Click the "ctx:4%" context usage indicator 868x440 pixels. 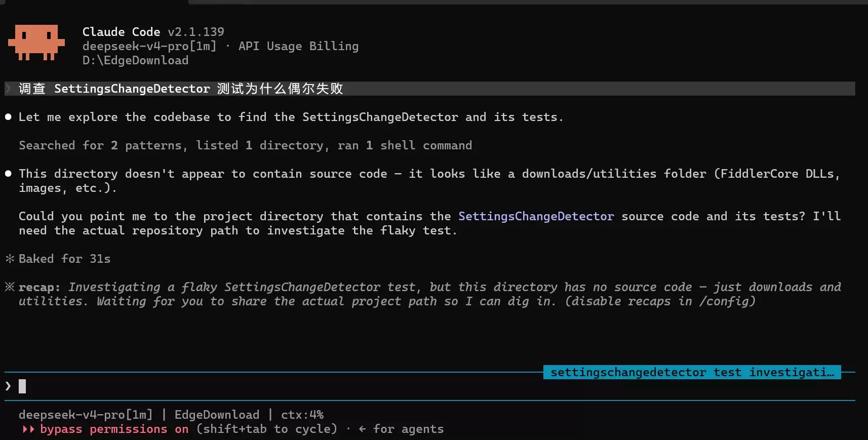point(302,415)
